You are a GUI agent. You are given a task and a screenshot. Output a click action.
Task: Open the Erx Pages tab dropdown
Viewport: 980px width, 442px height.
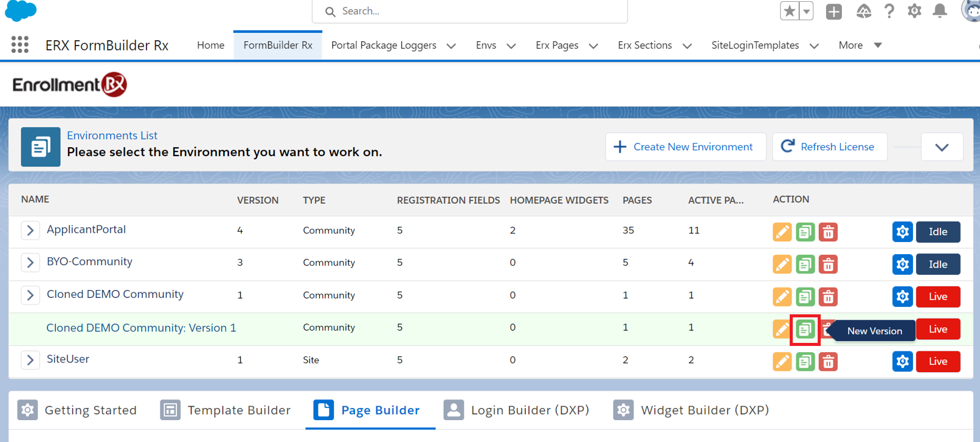[x=593, y=46]
